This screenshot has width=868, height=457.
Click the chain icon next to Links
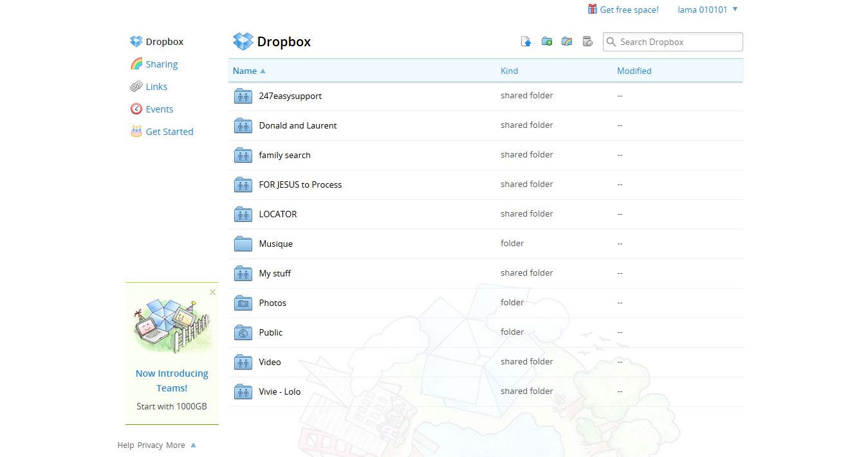(136, 87)
